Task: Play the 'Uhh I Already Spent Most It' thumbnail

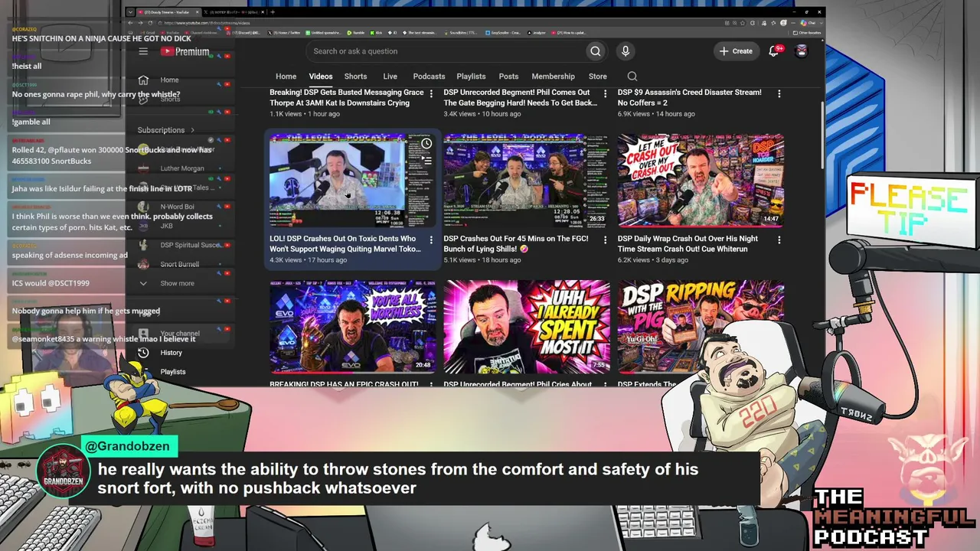Action: point(527,327)
